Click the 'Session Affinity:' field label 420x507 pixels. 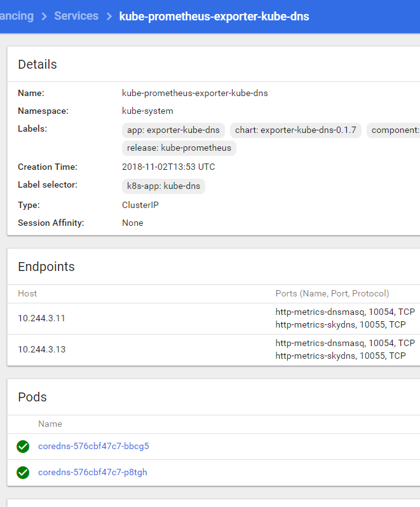(x=51, y=223)
